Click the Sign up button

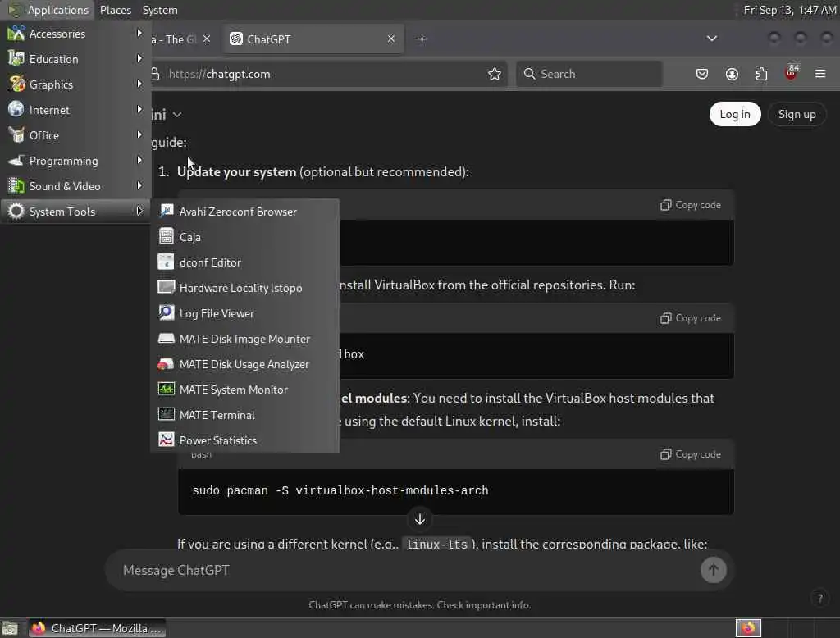point(797,114)
